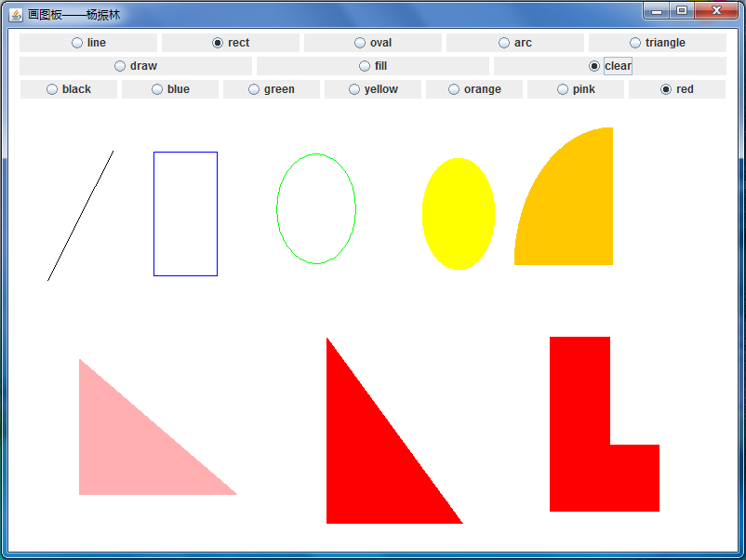
Task: Maximize the drawing board window
Action: click(x=682, y=11)
